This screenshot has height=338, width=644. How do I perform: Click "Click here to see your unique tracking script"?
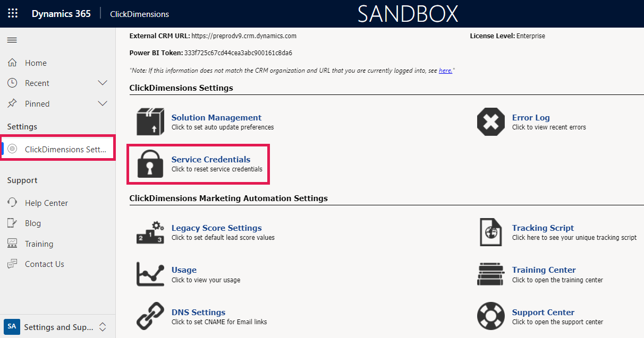(574, 238)
